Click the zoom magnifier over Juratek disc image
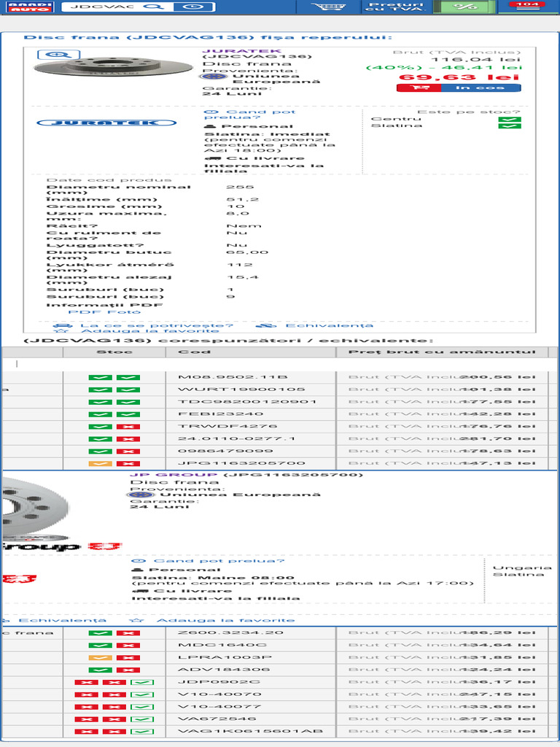 [58, 54]
